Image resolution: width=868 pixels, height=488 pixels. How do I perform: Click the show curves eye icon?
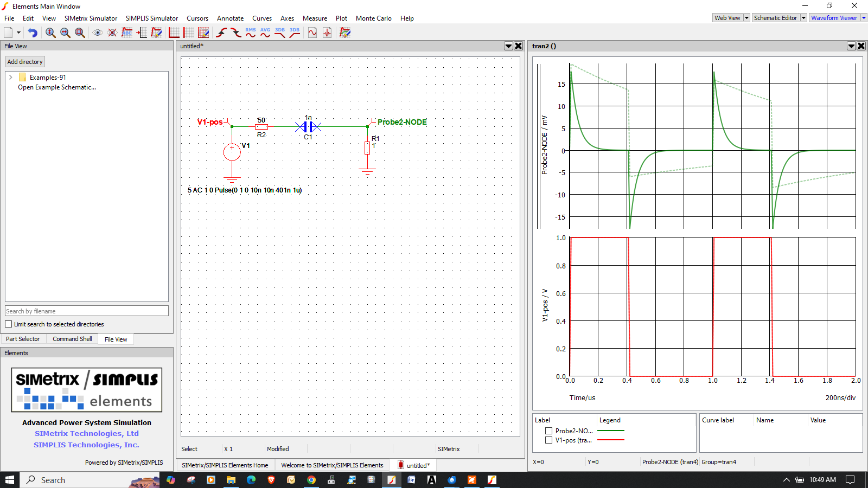pyautogui.click(x=98, y=33)
